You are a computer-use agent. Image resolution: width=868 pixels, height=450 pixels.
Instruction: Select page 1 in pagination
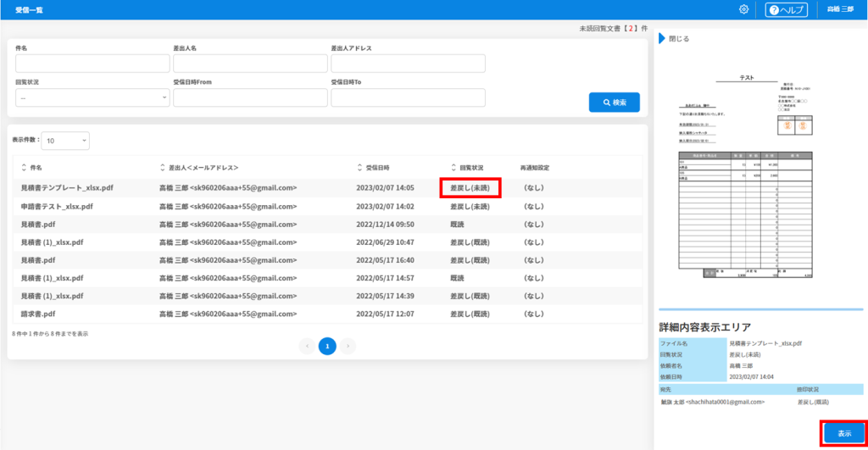coord(327,346)
